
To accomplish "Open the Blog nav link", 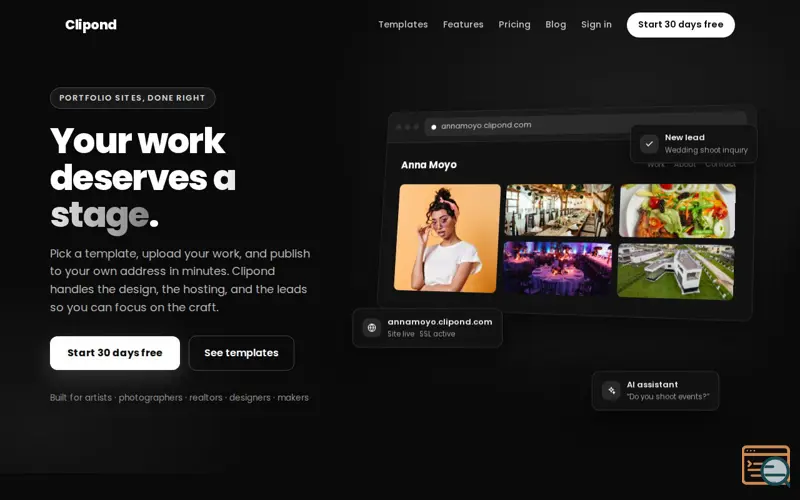I will point(555,24).
